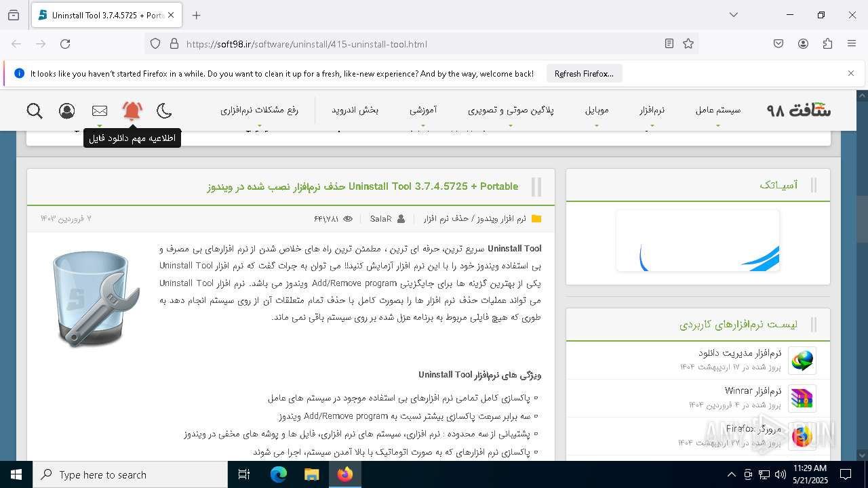Expand the موبایل navigation menu
Screen dimensions: 868x488
point(597,110)
